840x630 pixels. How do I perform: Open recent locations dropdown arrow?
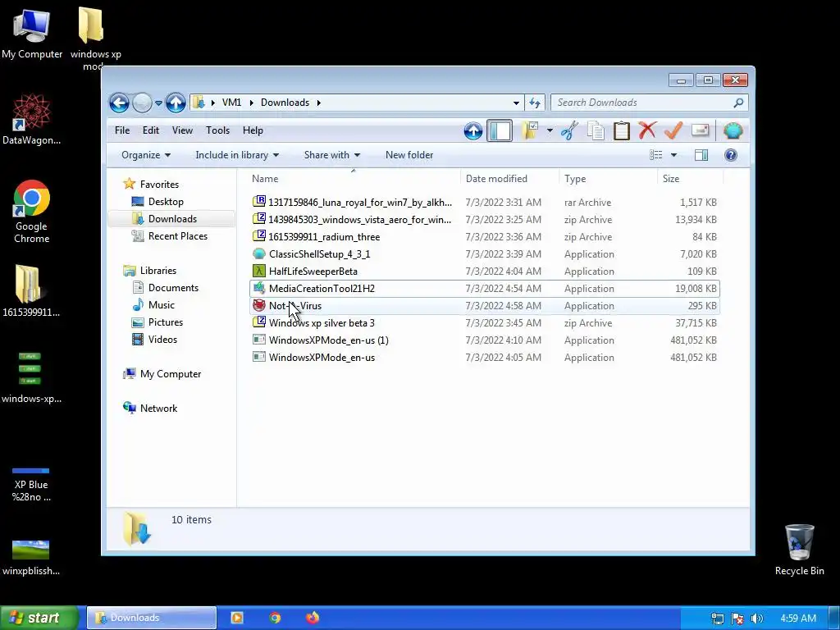158,103
